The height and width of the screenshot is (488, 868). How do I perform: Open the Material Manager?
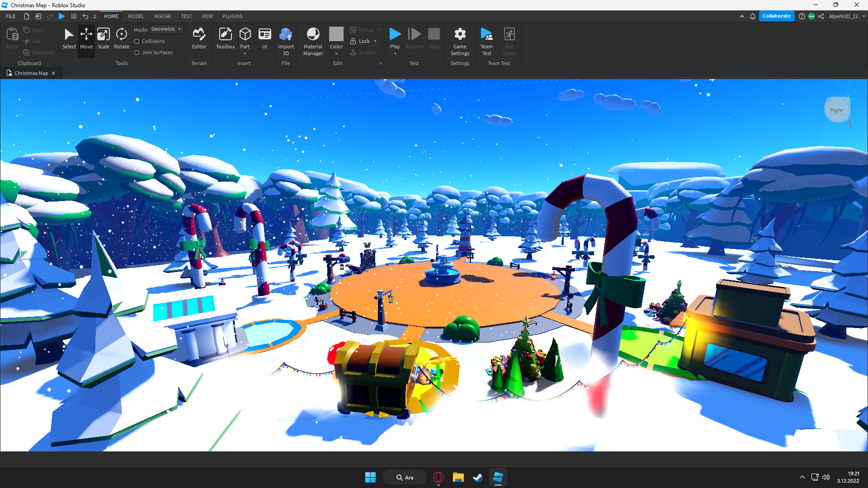313,41
